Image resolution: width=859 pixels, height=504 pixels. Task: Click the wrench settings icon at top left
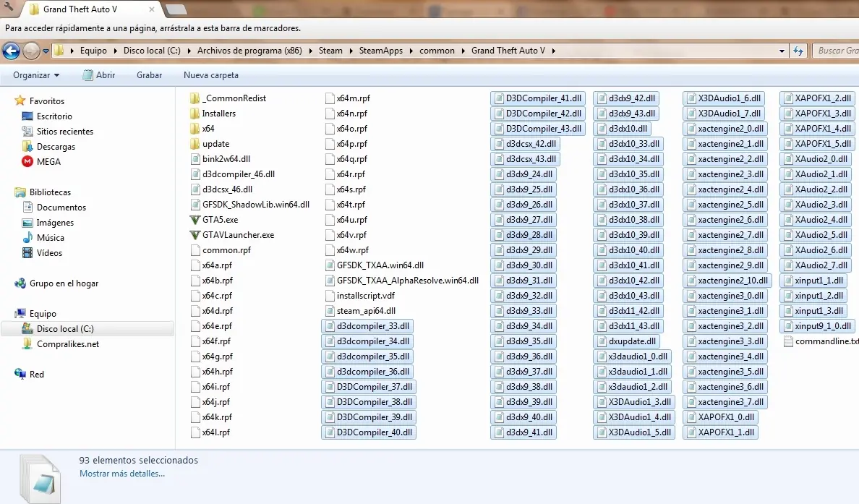(8, 7)
